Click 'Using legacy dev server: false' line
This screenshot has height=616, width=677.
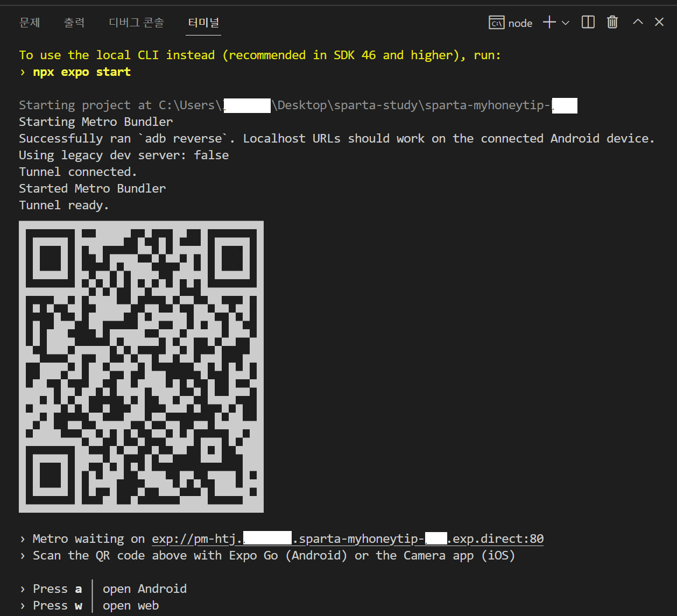(x=124, y=155)
